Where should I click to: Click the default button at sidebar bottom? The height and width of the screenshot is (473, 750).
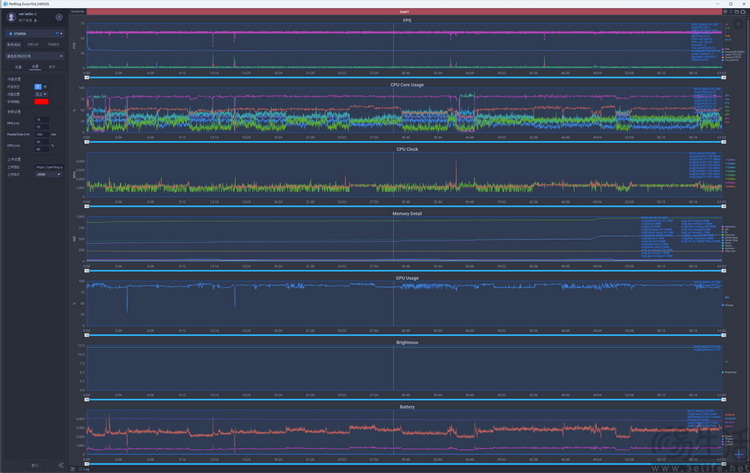pos(35,465)
